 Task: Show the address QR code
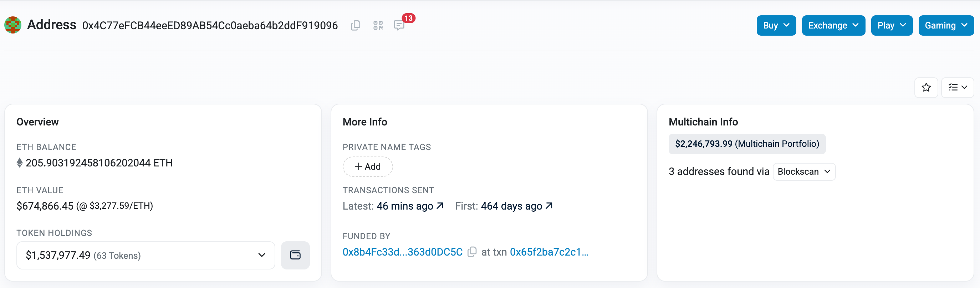point(378,26)
